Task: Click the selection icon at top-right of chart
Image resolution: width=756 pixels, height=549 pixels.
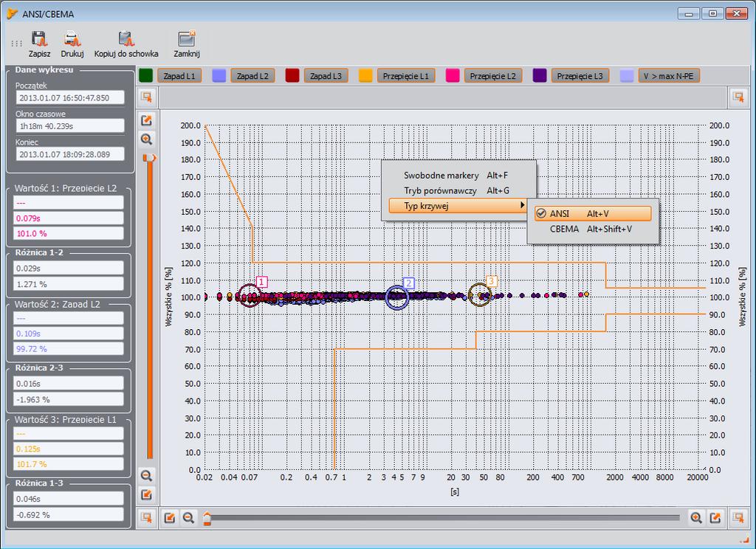Action: pos(738,97)
